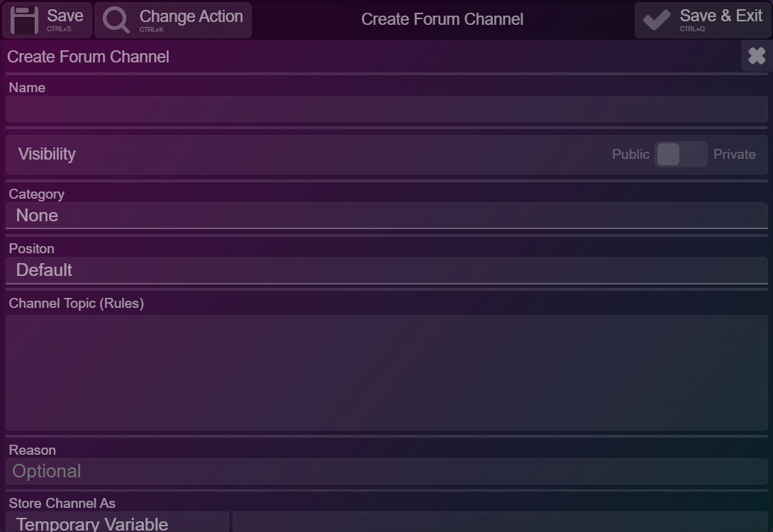
Task: Click the Save & Exit button label
Action: coord(721,16)
